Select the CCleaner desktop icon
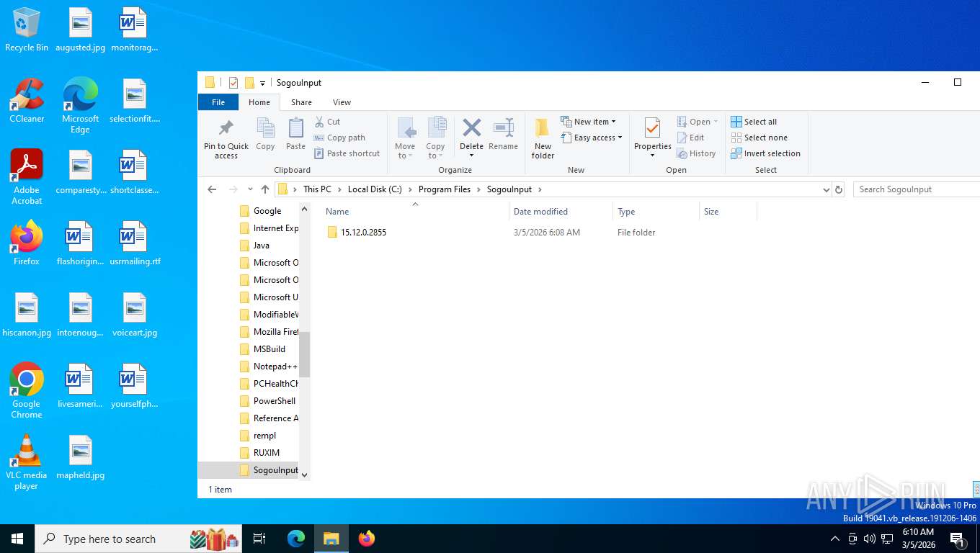 tap(27, 101)
